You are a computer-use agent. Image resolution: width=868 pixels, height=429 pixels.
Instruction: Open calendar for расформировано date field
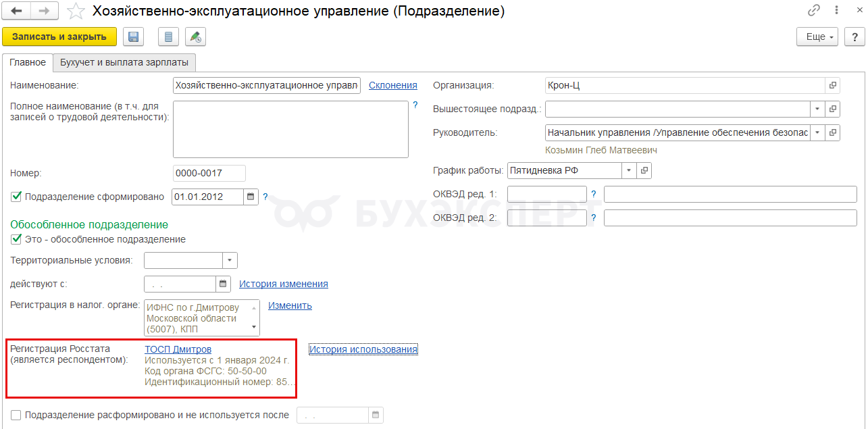coord(376,415)
